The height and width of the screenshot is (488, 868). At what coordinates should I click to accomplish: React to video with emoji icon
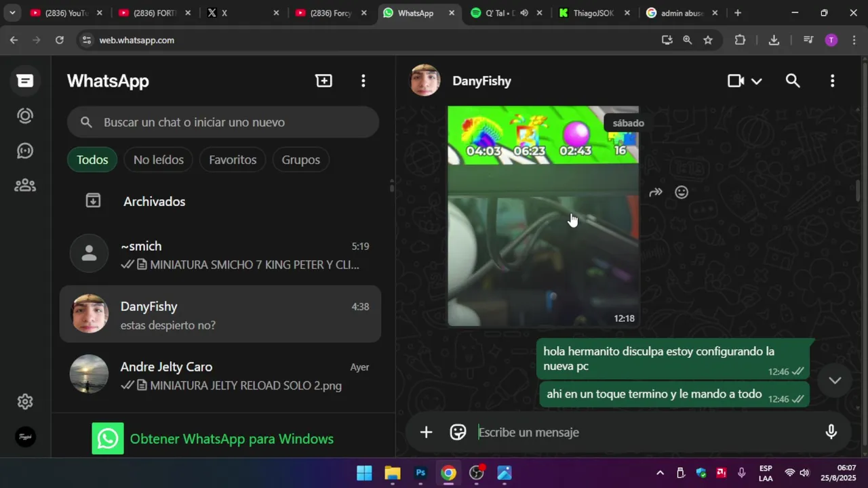[682, 192]
